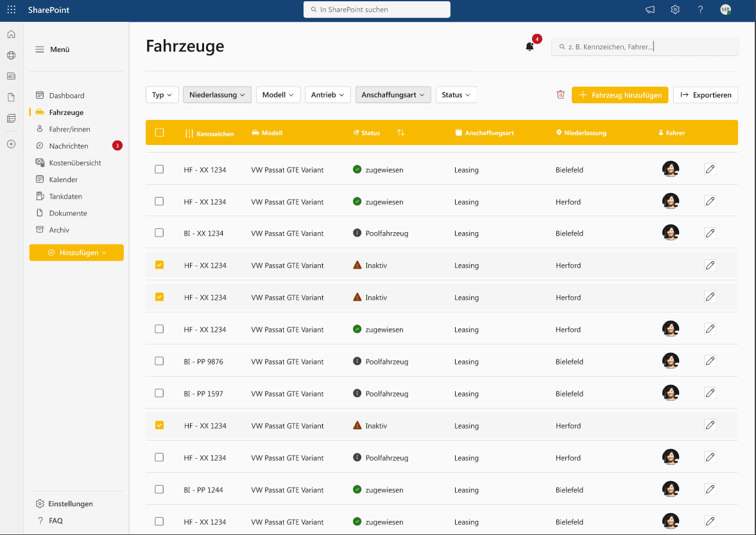Click the Fahrer avatar in the BI - PP 9876 row

coord(671,361)
